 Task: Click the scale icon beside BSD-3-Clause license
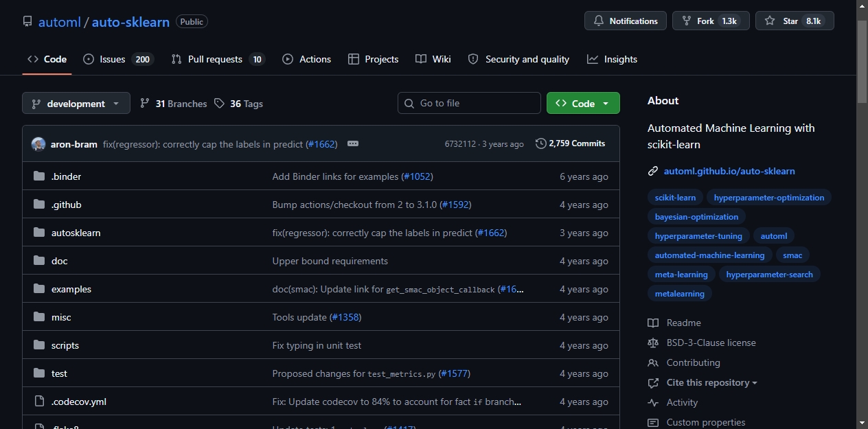coord(653,343)
